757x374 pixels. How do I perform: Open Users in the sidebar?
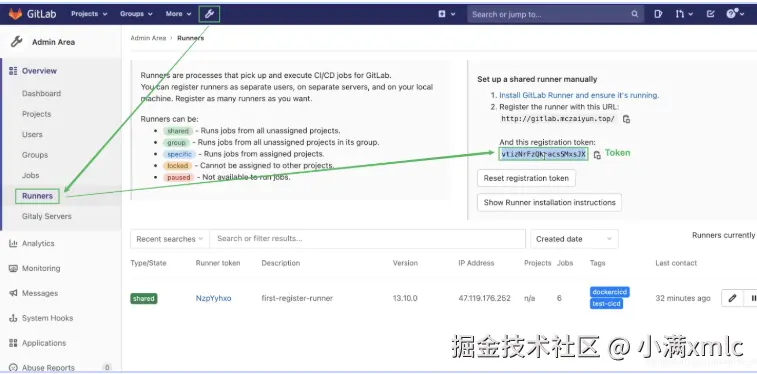coord(32,135)
